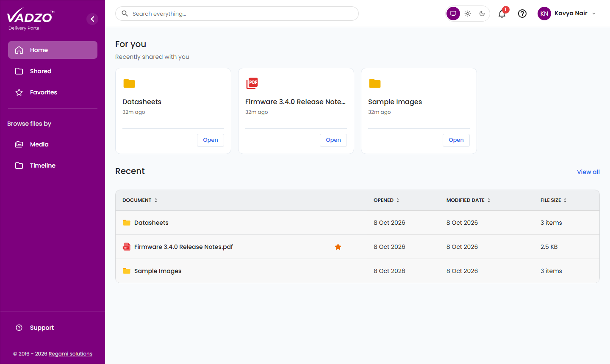610x364 pixels.
Task: Browse files by Timeline
Action: click(53, 165)
